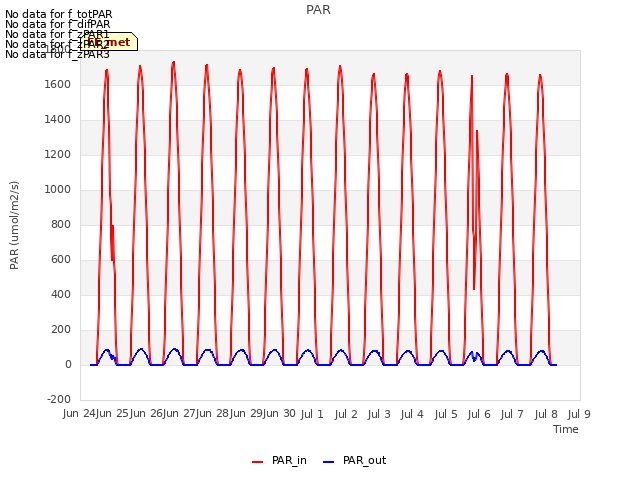Click the 'Jul 6' x-axis tick label

point(479,414)
